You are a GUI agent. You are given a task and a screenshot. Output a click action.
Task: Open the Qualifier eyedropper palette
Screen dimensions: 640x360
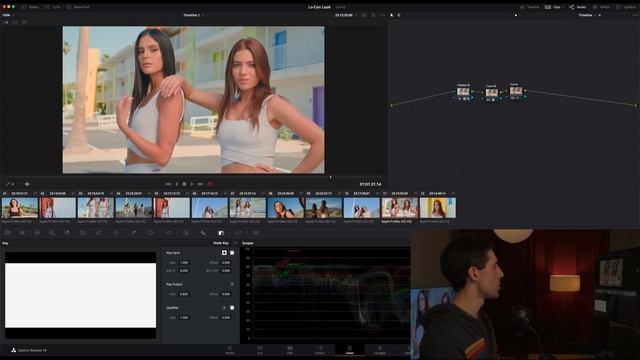(x=133, y=233)
